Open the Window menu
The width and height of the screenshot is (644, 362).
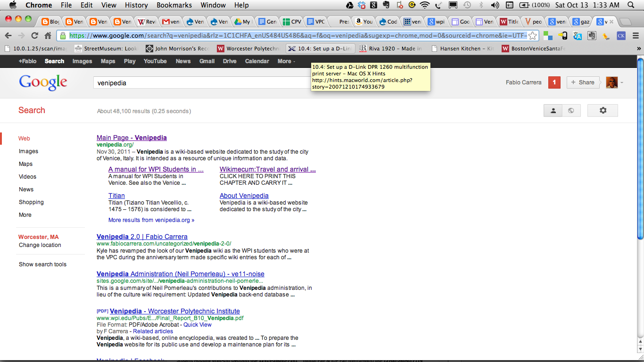click(213, 5)
